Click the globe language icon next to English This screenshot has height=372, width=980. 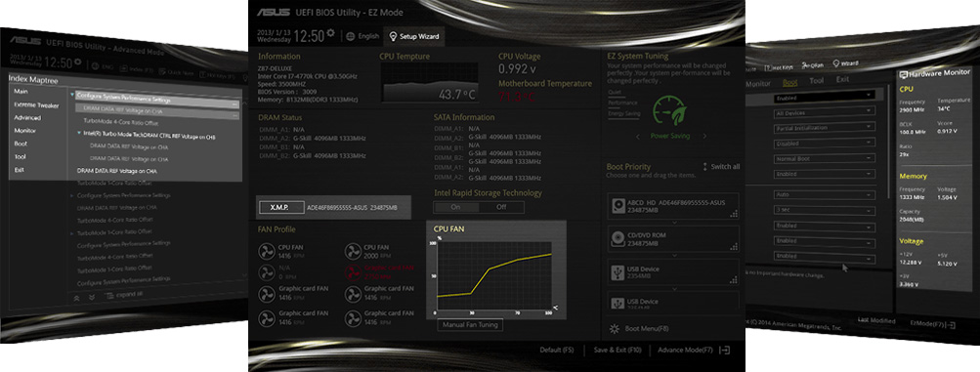coord(350,36)
